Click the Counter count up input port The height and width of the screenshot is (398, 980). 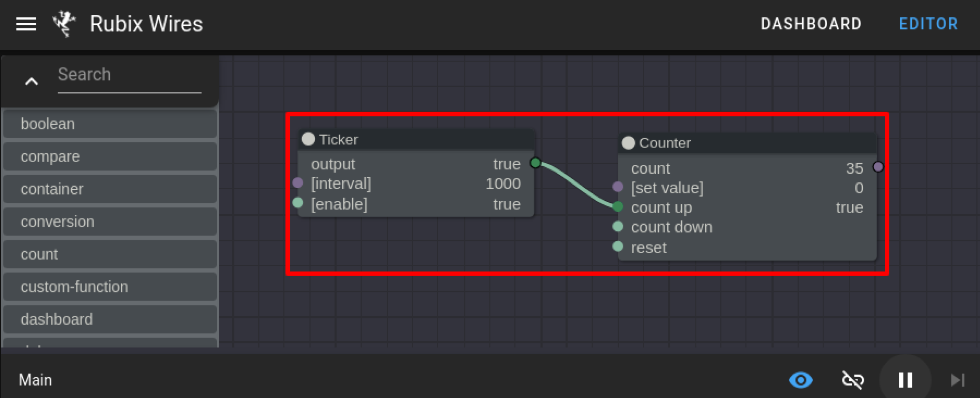(x=618, y=206)
